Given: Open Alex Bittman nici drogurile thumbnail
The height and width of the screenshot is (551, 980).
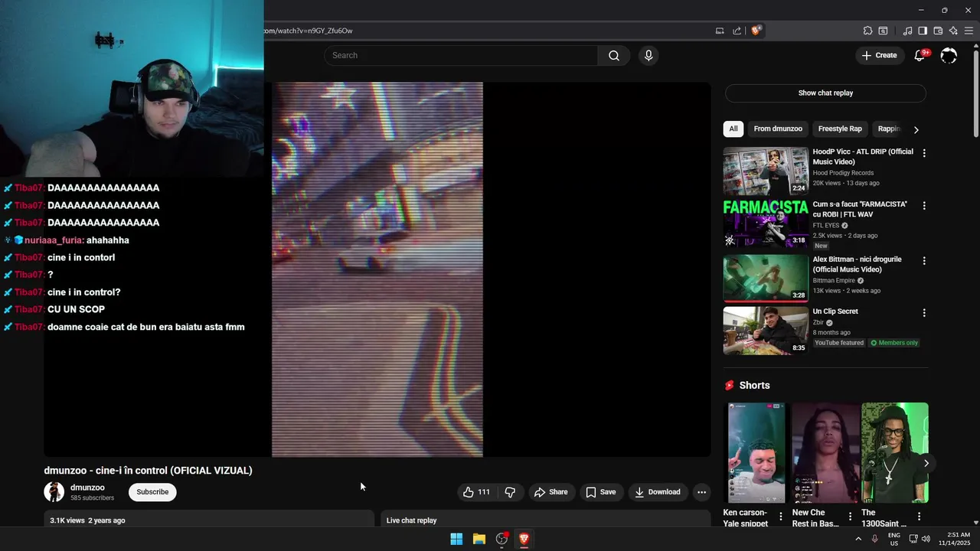Looking at the screenshot, I should click(766, 279).
